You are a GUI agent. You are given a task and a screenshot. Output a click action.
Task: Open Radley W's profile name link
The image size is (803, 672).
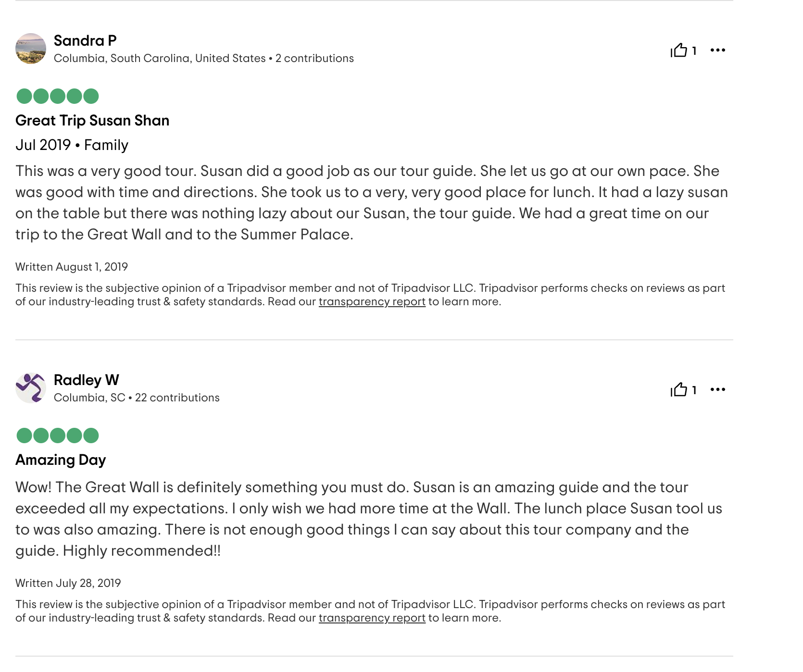[87, 380]
